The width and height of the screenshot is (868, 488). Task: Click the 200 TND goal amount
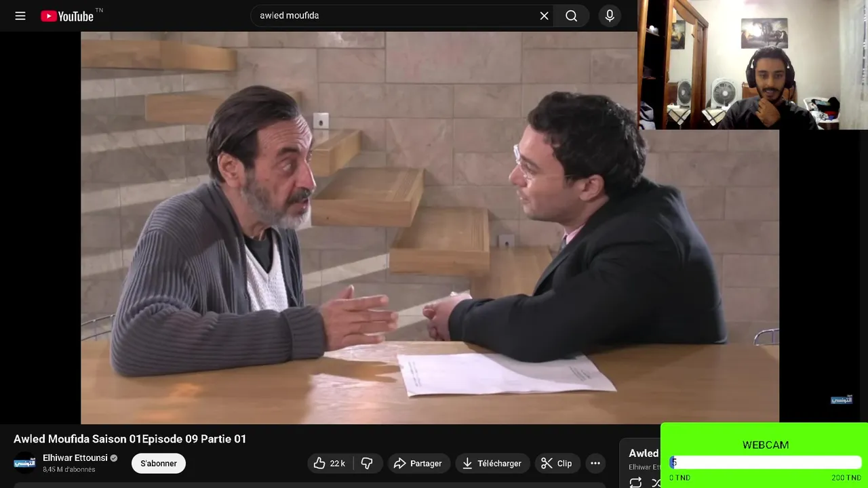tap(846, 478)
